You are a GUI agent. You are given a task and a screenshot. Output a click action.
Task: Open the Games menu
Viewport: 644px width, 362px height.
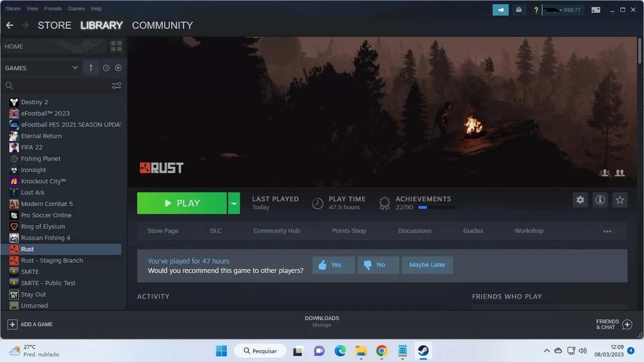[76, 8]
